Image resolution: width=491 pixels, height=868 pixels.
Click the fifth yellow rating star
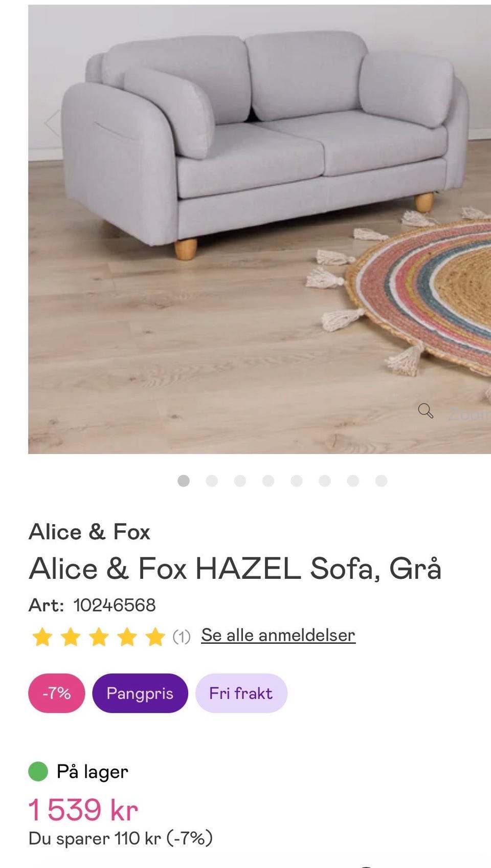pyautogui.click(x=155, y=637)
